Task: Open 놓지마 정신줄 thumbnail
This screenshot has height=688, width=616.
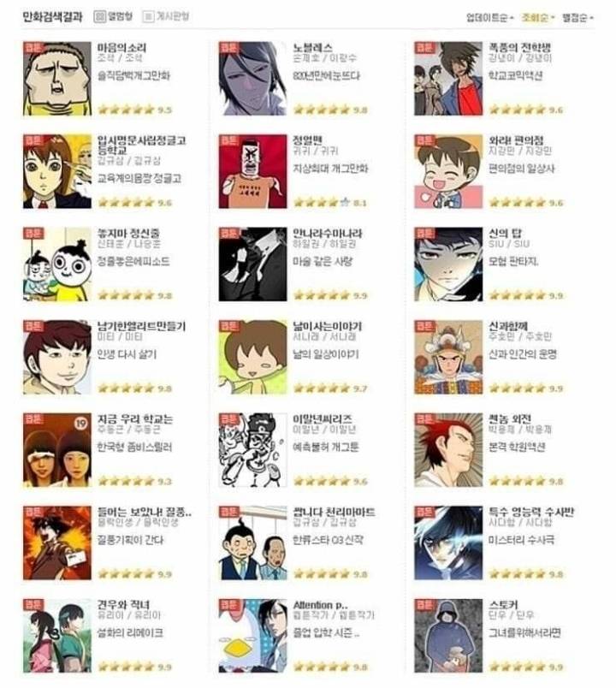Action: (x=57, y=264)
